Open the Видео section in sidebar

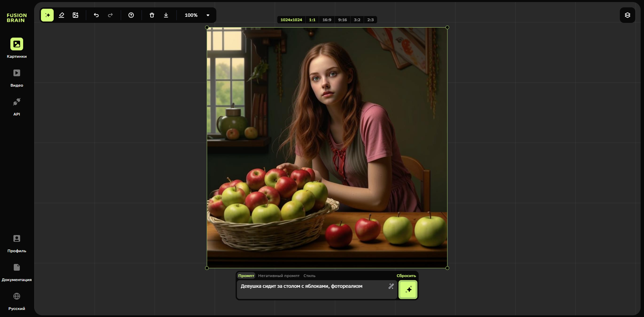click(x=17, y=78)
